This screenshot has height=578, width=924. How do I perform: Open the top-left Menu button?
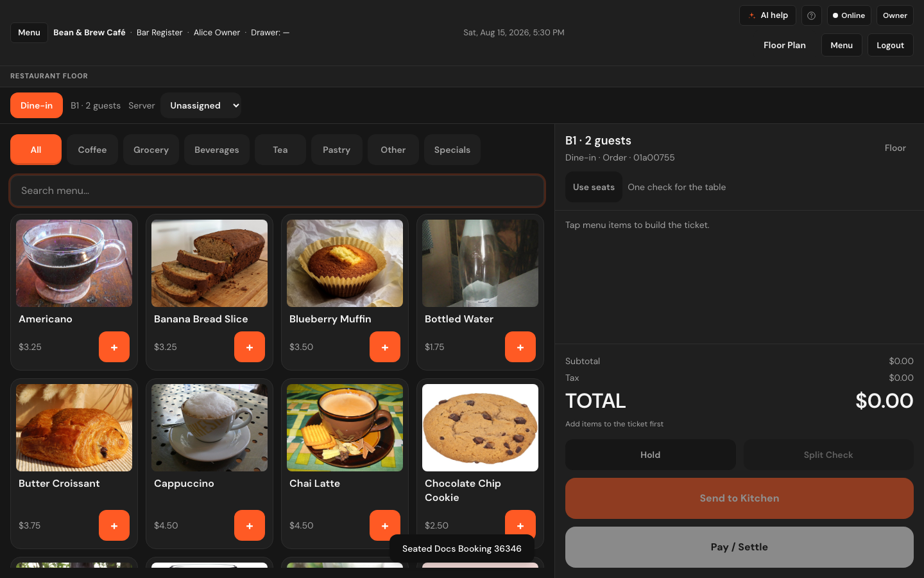pos(29,33)
